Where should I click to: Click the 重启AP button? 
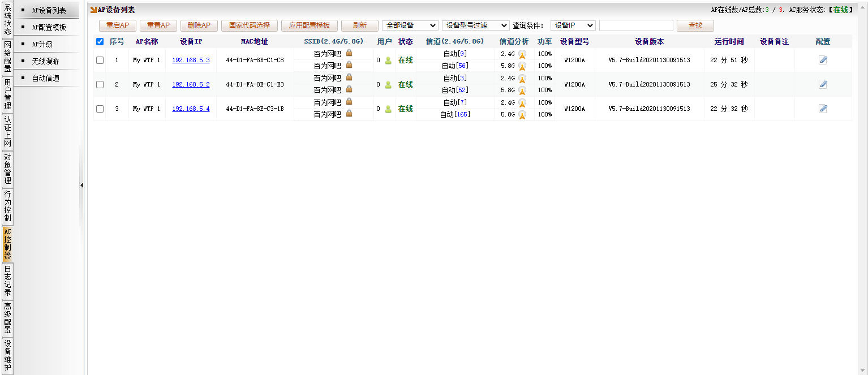118,25
